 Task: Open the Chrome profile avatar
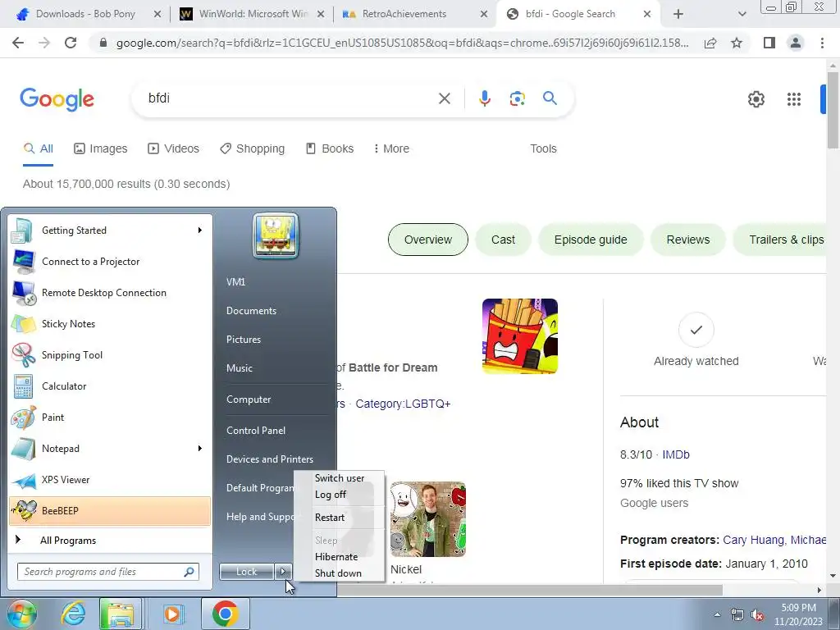tap(796, 43)
